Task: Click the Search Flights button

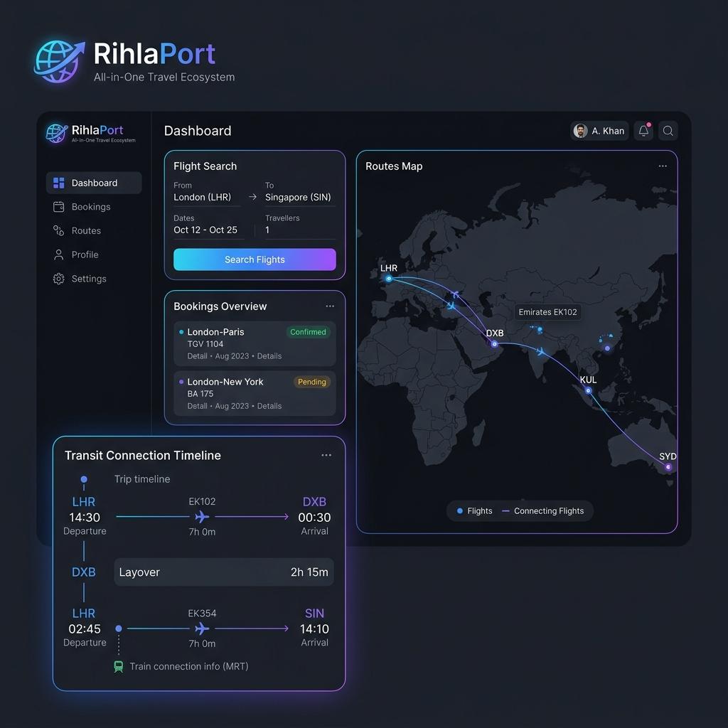Action: 255,259
